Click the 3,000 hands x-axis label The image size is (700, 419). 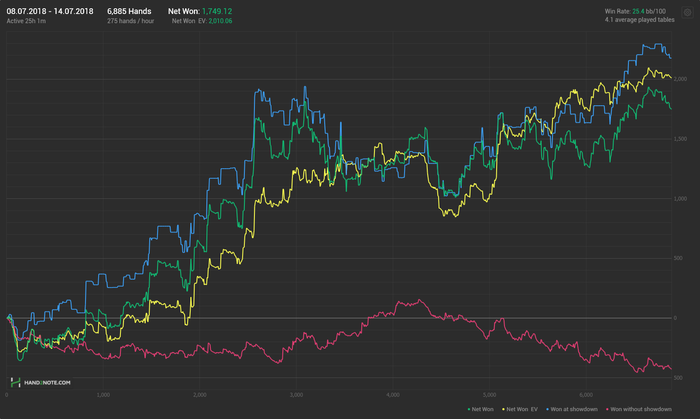pos(296,395)
